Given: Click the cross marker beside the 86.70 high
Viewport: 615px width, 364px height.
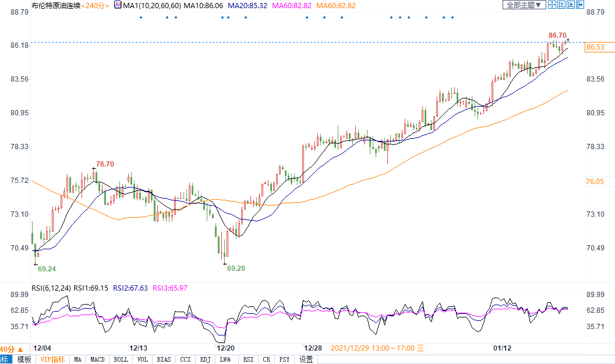Looking at the screenshot, I should 568,40.
